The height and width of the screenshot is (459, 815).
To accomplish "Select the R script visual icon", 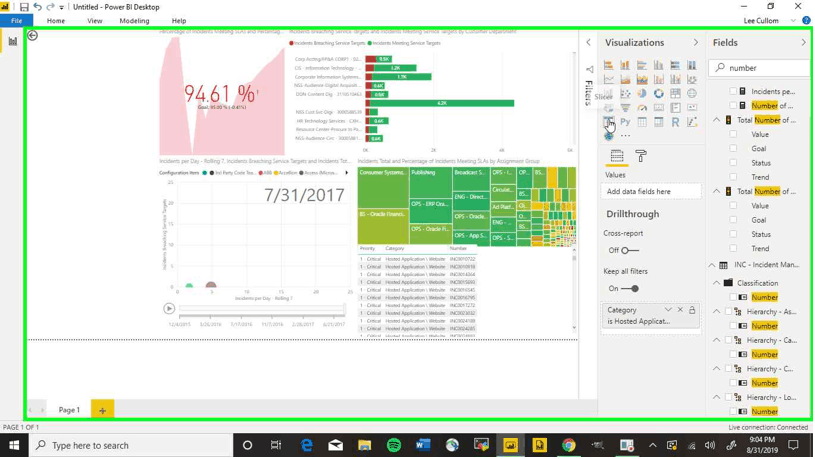I will click(675, 122).
